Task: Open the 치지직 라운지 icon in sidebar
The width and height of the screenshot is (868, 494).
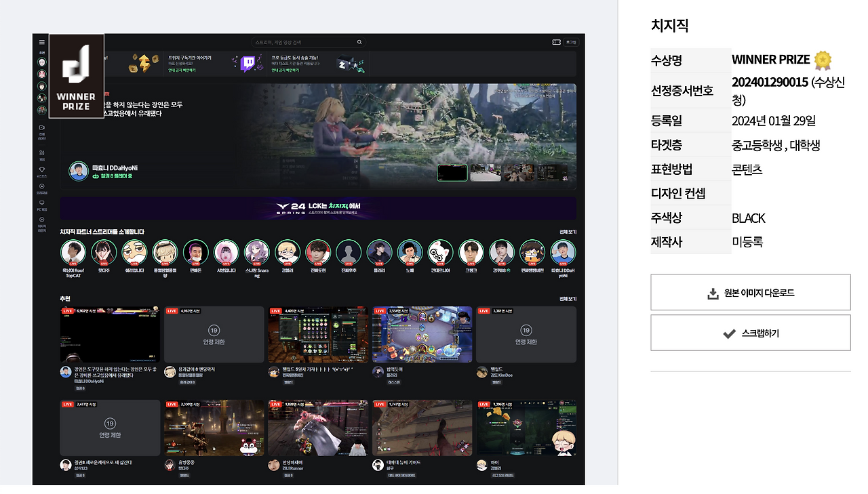Action: (x=41, y=220)
